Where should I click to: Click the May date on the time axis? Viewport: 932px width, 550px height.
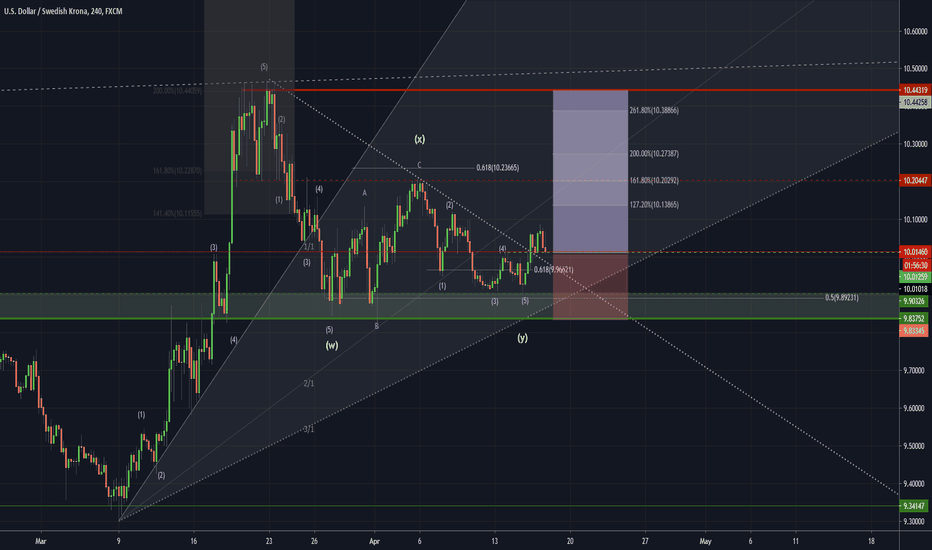pyautogui.click(x=706, y=542)
